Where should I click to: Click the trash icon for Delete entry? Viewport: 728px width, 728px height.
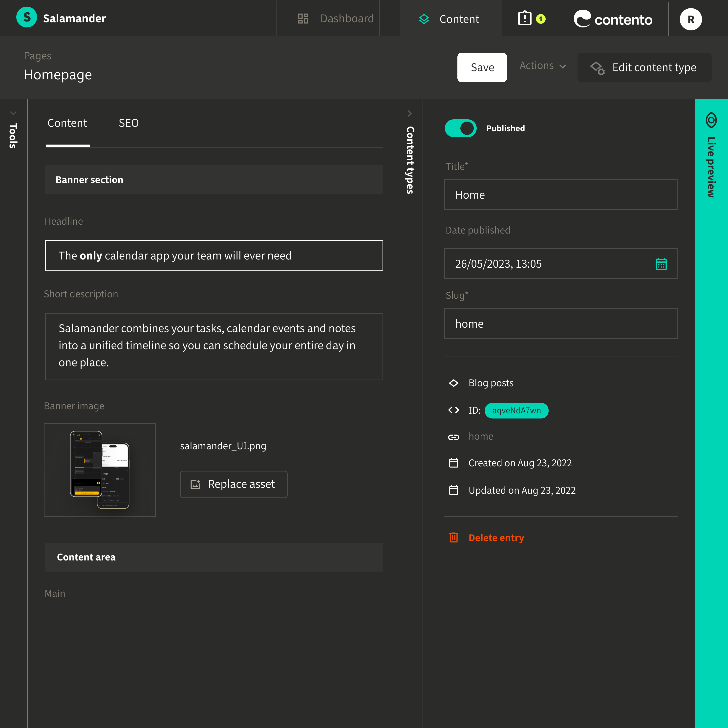click(x=454, y=538)
